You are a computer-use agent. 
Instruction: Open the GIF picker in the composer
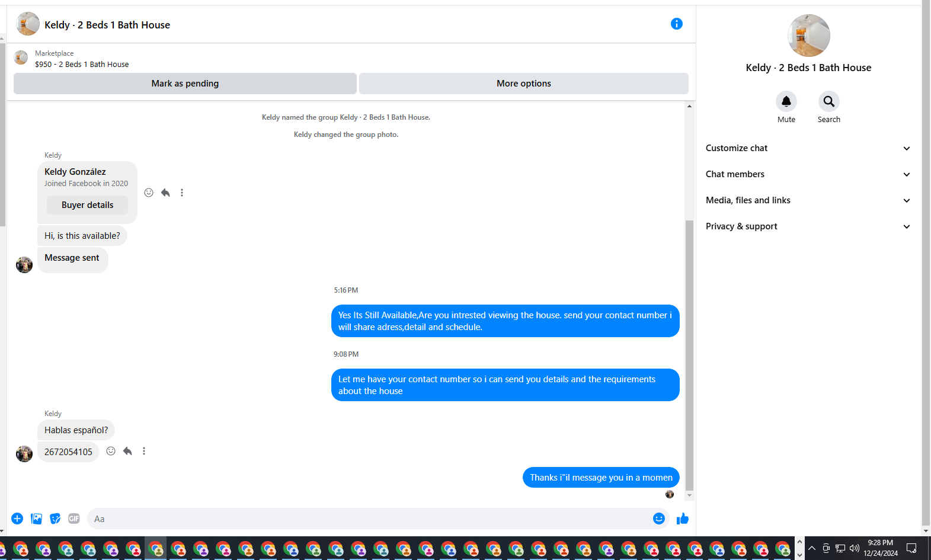coord(74,519)
